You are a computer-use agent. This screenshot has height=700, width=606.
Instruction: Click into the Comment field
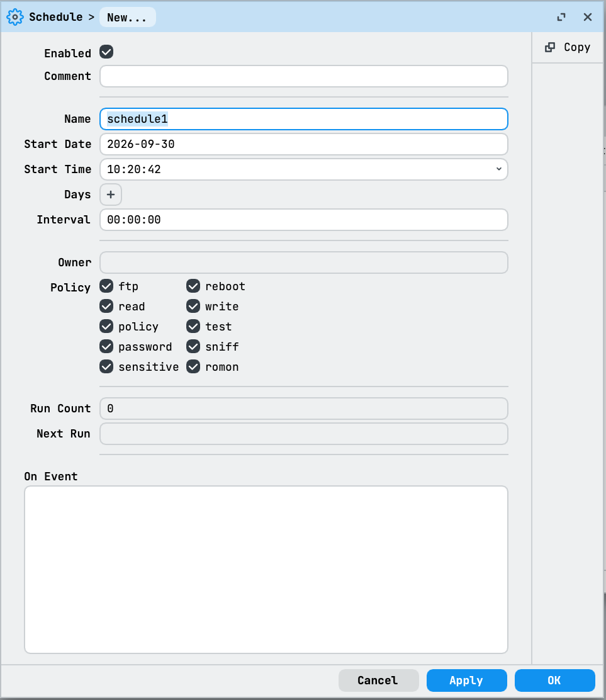304,76
